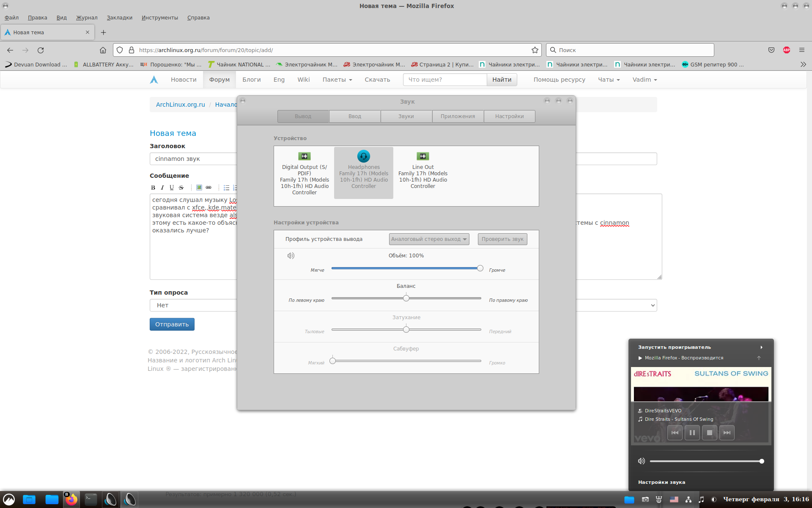Click the Firefox home icon

click(x=103, y=50)
